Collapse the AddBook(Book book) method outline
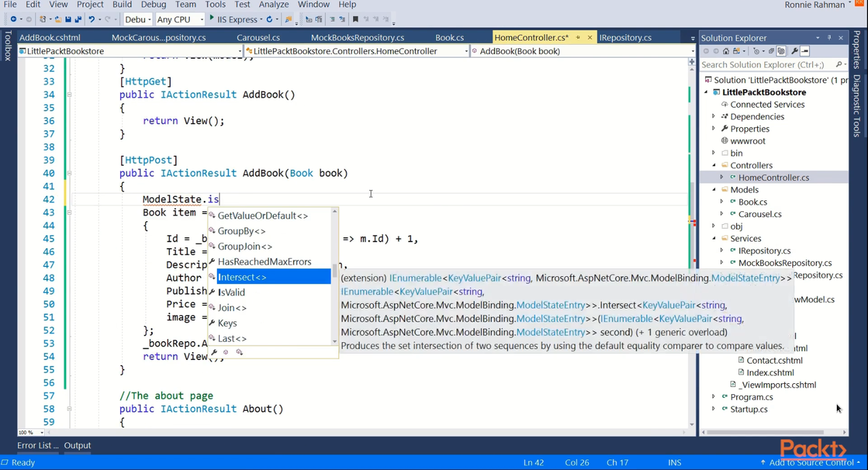This screenshot has width=868, height=470. 69,173
